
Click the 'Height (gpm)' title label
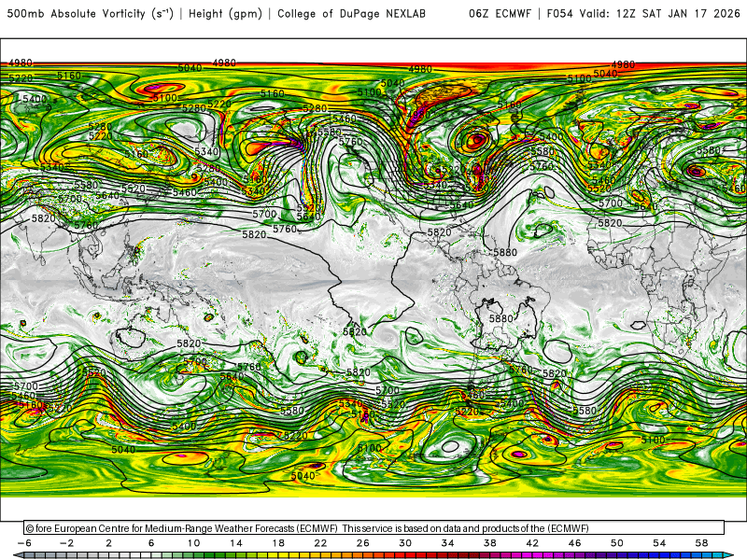tap(225, 14)
